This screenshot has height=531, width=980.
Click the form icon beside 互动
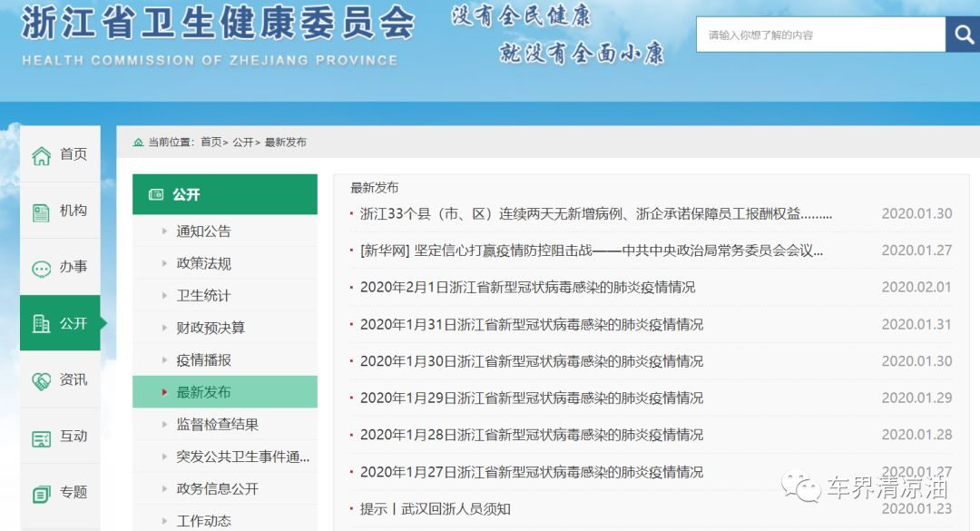click(41, 438)
